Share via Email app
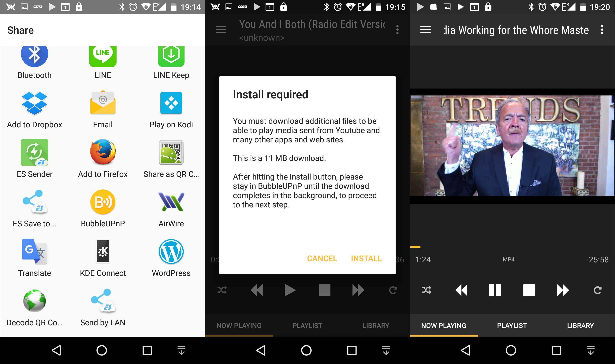Image resolution: width=615 pixels, height=364 pixels. click(x=103, y=103)
